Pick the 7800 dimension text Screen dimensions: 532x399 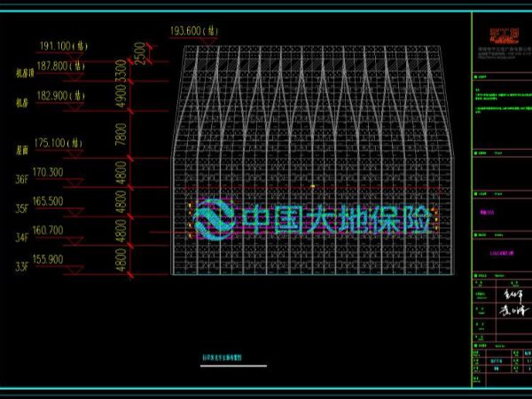121,135
